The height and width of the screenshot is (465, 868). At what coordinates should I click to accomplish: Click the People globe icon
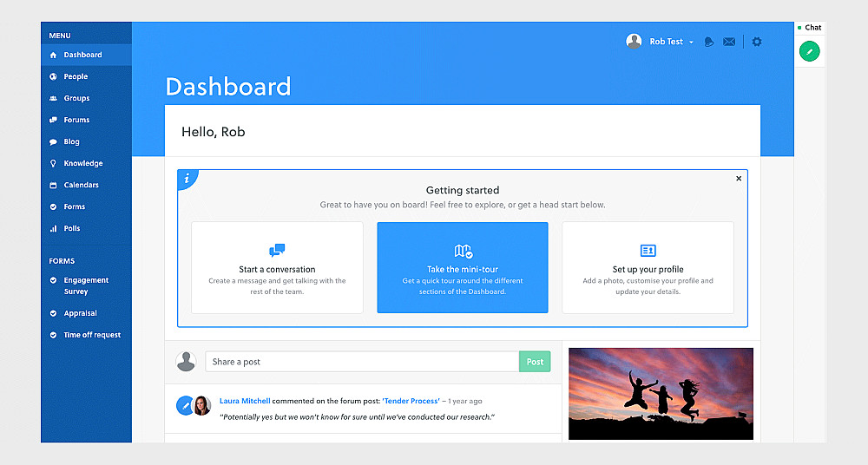click(x=53, y=76)
